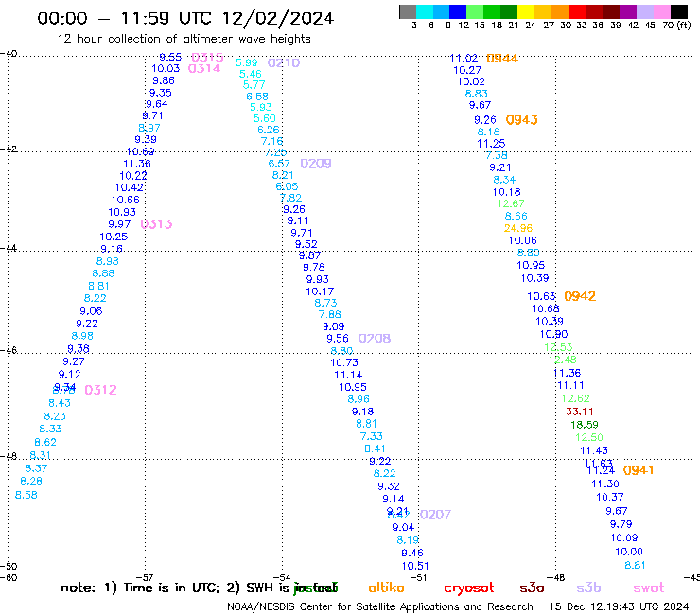Click the dark green value '18.59'
The image size is (700, 615).
pos(585,425)
